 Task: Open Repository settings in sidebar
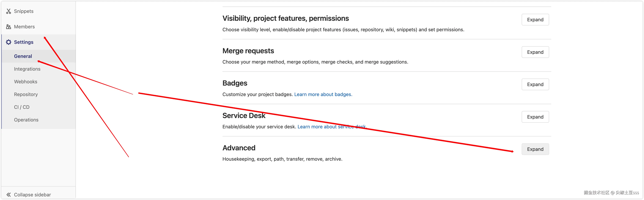(26, 94)
